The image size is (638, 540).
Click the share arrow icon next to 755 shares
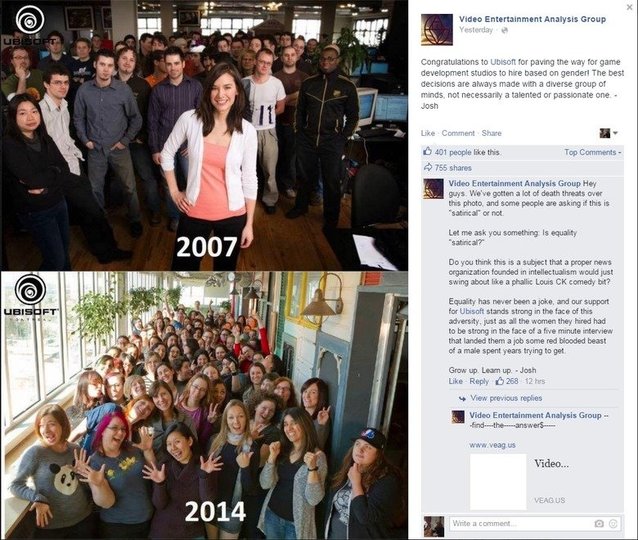tap(428, 167)
